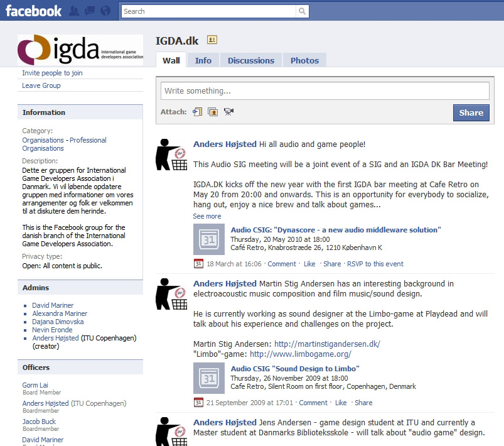This screenshot has width=504, height=446.
Task: Like the 18 March post
Action: pos(309,264)
